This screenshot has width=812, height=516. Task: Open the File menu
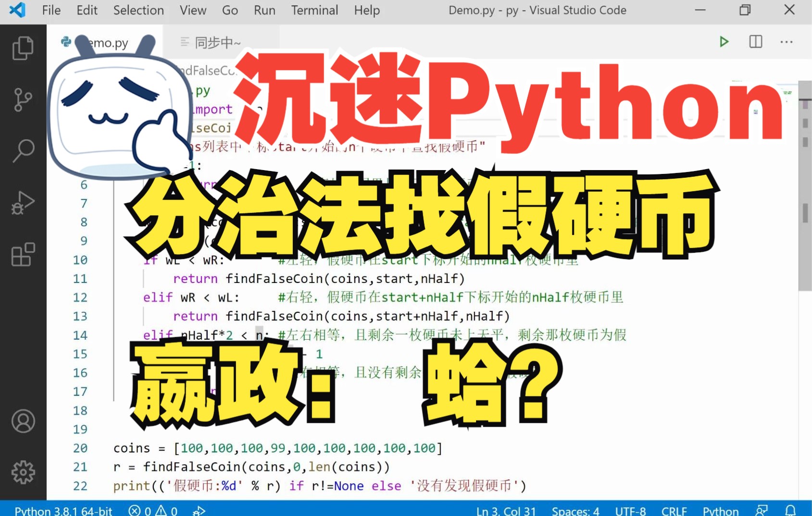click(51, 10)
